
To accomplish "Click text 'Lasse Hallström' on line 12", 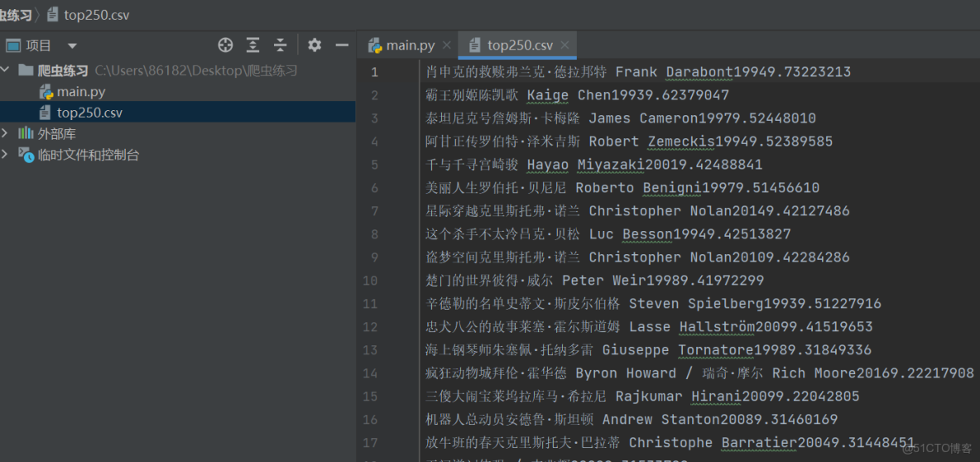I will click(x=692, y=326).
